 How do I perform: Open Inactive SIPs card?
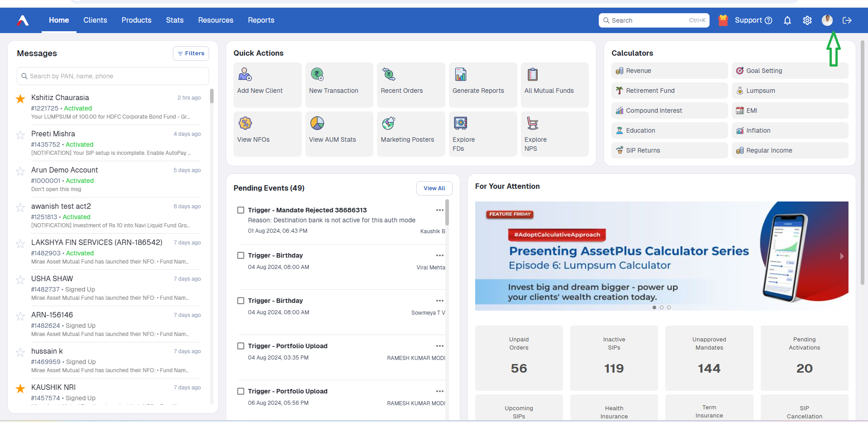coord(614,358)
